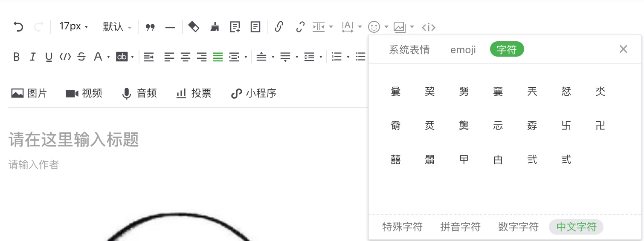Toggle the green justify alignment
This screenshot has width=644, height=241.
pos(218,57)
